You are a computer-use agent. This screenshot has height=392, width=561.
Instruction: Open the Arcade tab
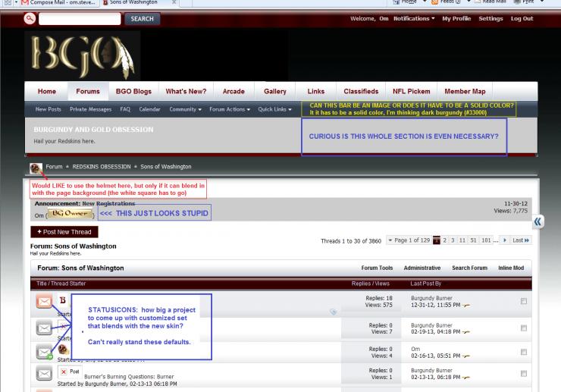coord(233,91)
